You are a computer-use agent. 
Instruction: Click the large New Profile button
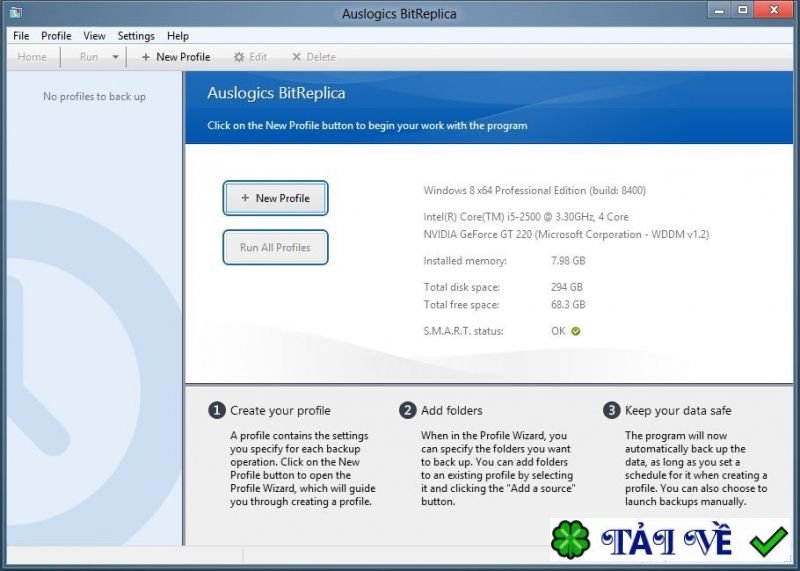(x=275, y=198)
